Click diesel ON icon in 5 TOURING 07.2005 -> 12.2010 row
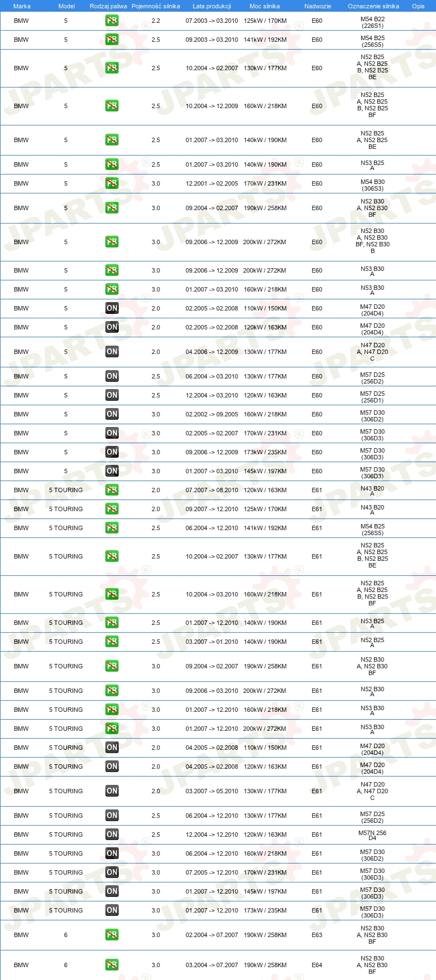The height and width of the screenshot is (980, 436). pos(112,872)
